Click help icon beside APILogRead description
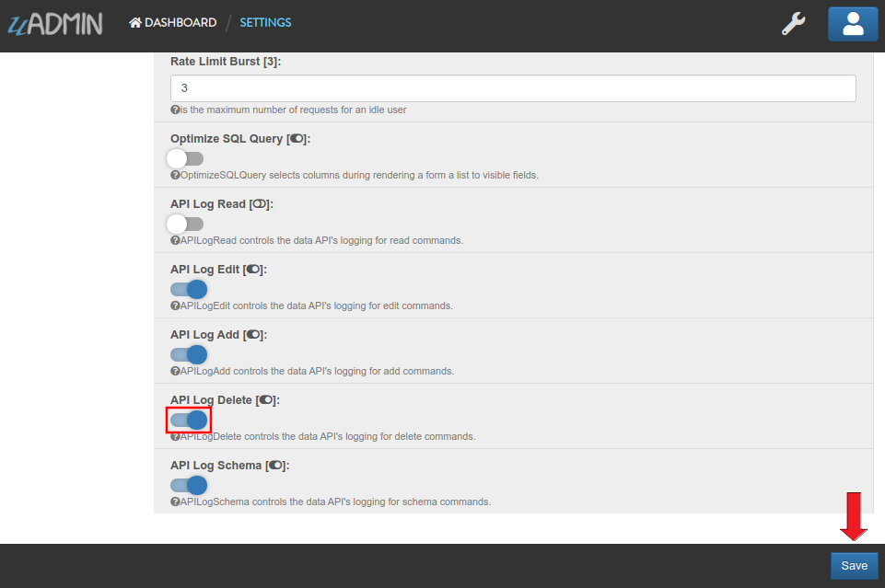The width and height of the screenshot is (885, 588). pyautogui.click(x=175, y=241)
